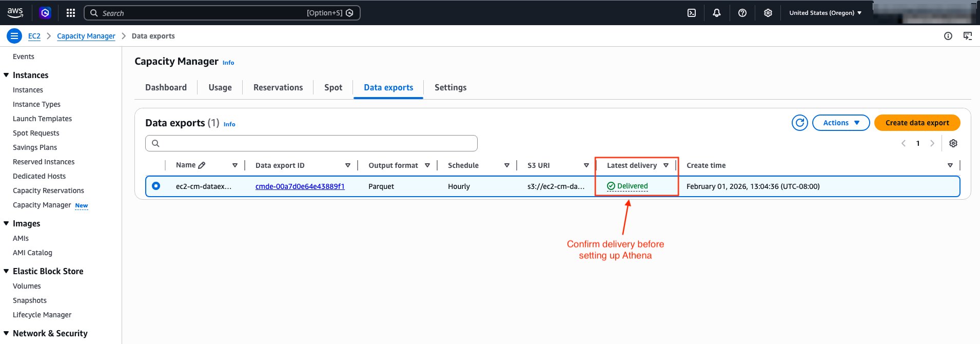This screenshot has height=344, width=980.
Task: Open AMI Catalog in sidebar
Action: pyautogui.click(x=32, y=253)
